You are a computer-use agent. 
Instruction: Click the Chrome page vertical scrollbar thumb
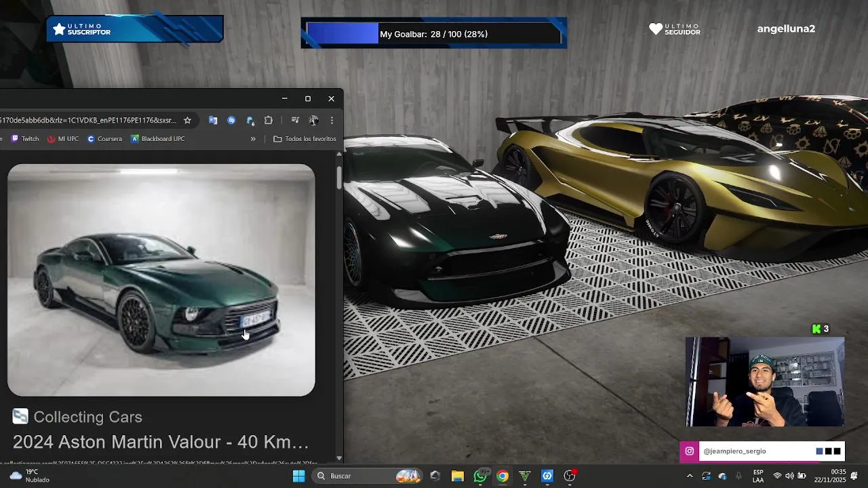(x=339, y=176)
